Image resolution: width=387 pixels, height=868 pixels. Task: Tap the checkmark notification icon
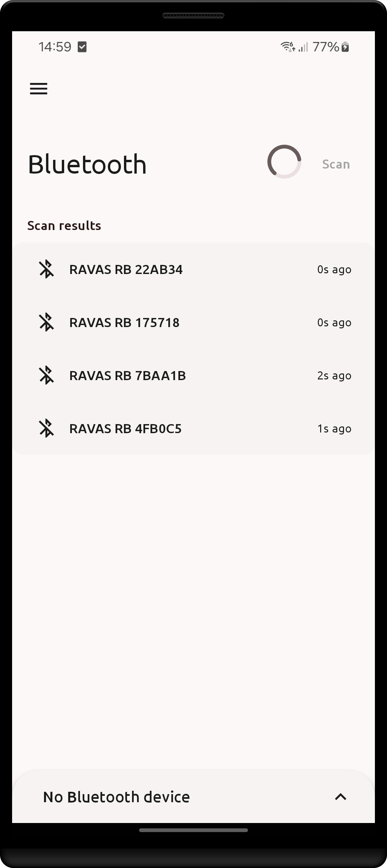pyautogui.click(x=82, y=47)
